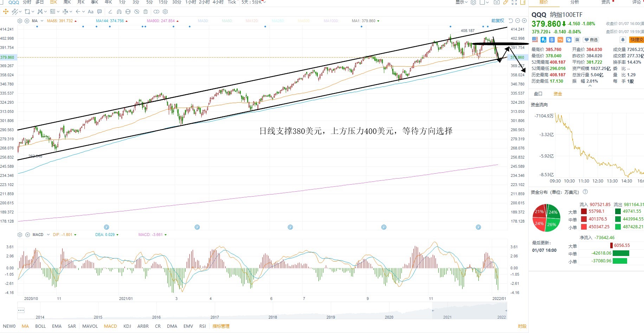Toggle 前复权 price adjustment
Image resolution: width=644 pixels, height=333 pixels.
[498, 21]
